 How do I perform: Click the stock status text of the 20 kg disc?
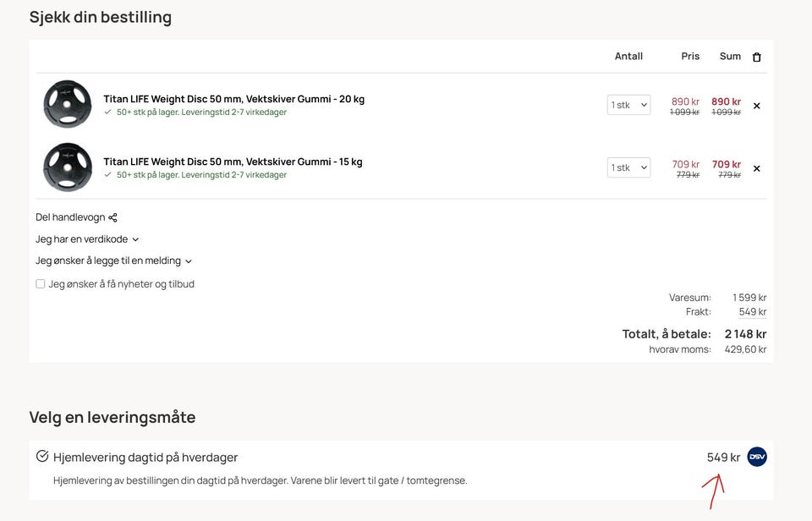[201, 112]
